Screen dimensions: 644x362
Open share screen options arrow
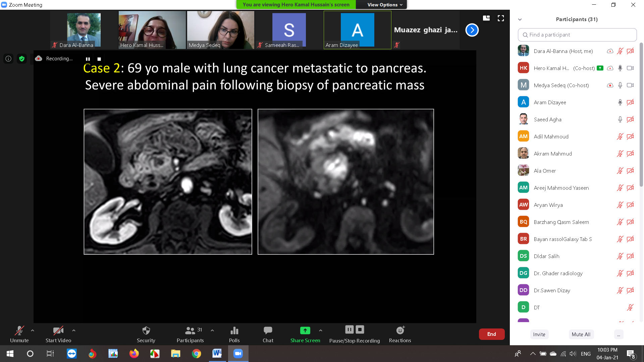(x=321, y=330)
